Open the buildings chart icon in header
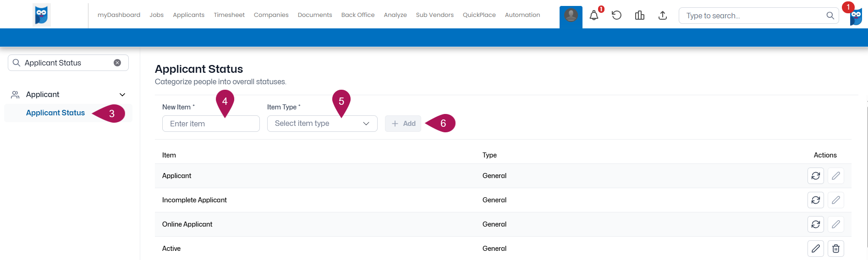Viewport: 868px width, 260px height. [x=640, y=15]
